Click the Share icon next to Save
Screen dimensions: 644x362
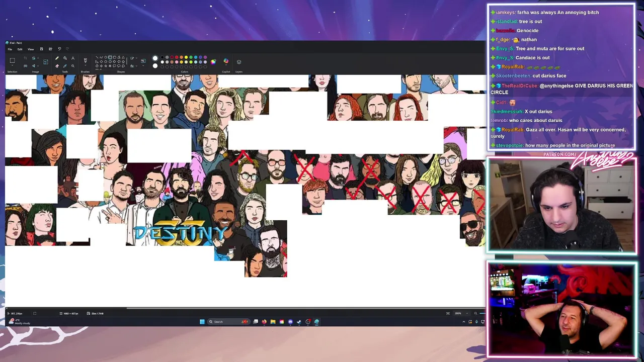click(x=50, y=49)
